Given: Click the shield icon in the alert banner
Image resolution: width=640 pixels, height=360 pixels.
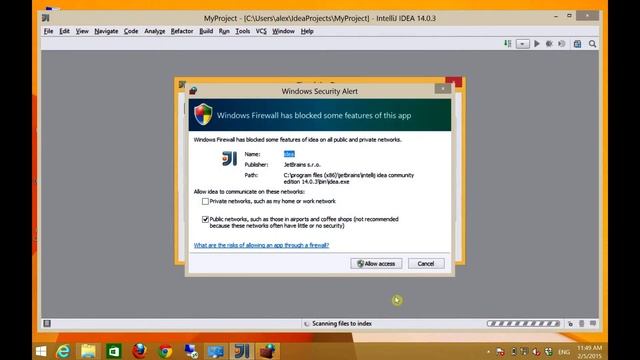Looking at the screenshot, I should tap(203, 114).
